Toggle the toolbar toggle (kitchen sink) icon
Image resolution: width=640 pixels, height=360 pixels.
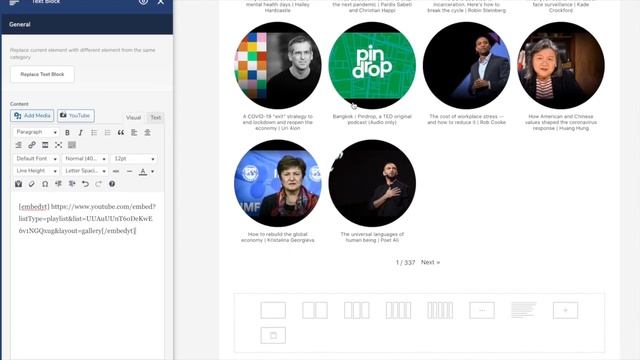pos(72,145)
